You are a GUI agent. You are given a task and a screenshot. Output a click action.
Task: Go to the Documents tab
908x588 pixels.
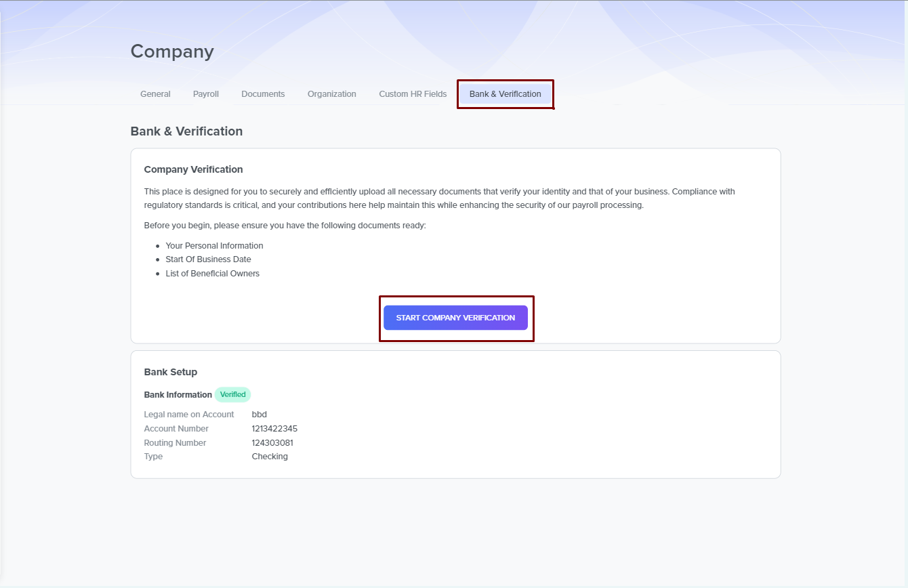(x=263, y=94)
